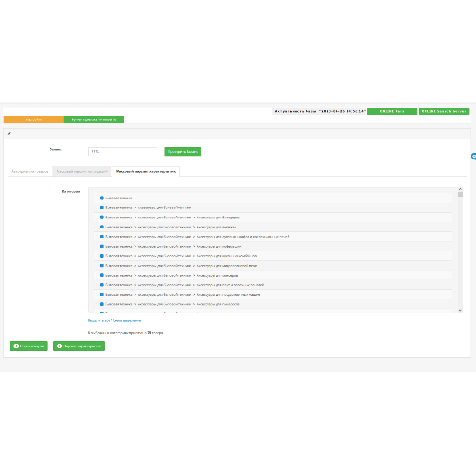The height and width of the screenshot is (476, 476).
Task: Click the pencil edit icon in panel header
Action: tap(9, 134)
